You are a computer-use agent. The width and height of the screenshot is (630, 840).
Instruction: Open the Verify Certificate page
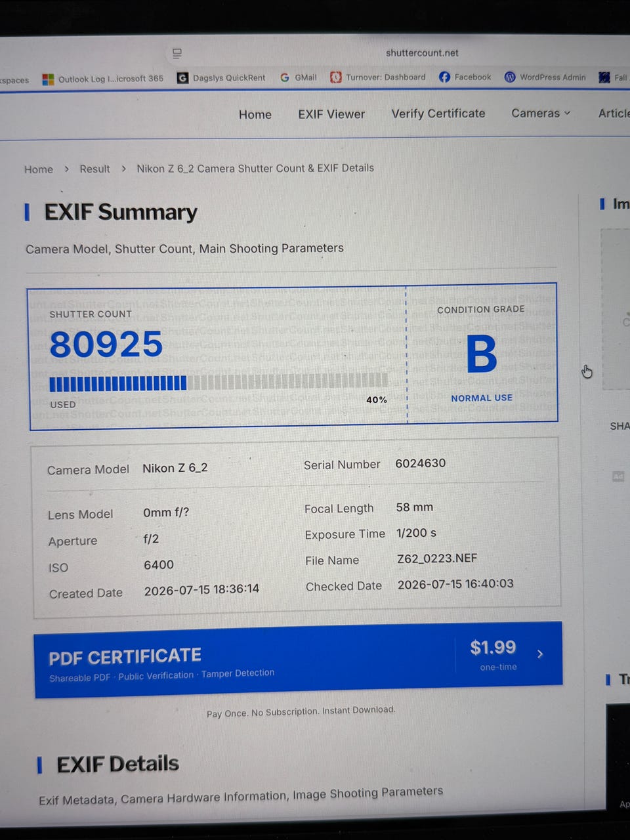point(438,114)
